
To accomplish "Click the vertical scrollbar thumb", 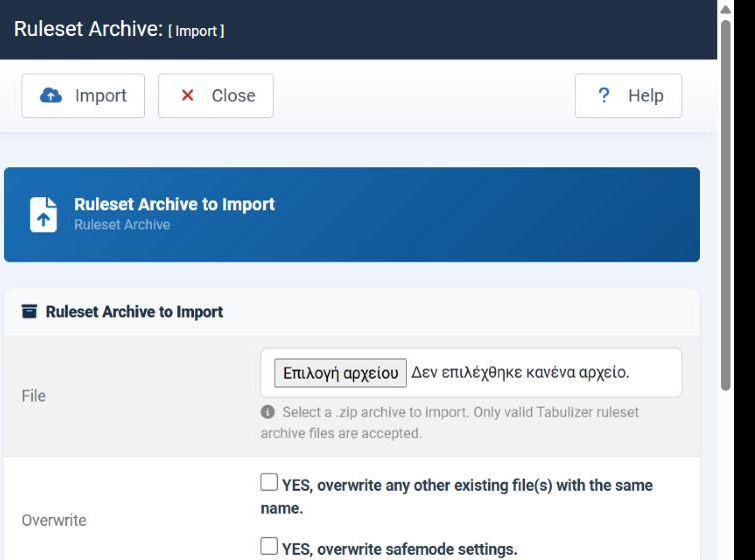I will (726, 205).
